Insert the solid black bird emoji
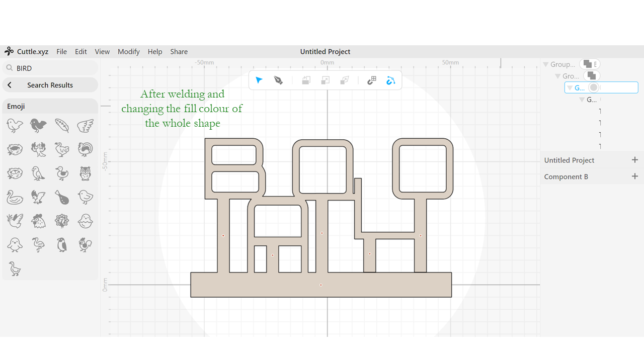The image size is (644, 362). coord(38,125)
